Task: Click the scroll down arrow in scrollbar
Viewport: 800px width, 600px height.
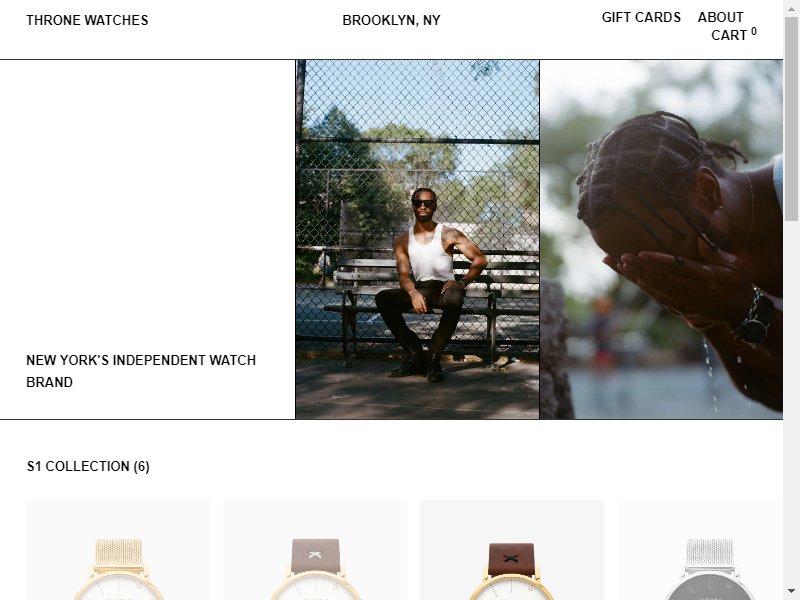Action: coord(791,591)
